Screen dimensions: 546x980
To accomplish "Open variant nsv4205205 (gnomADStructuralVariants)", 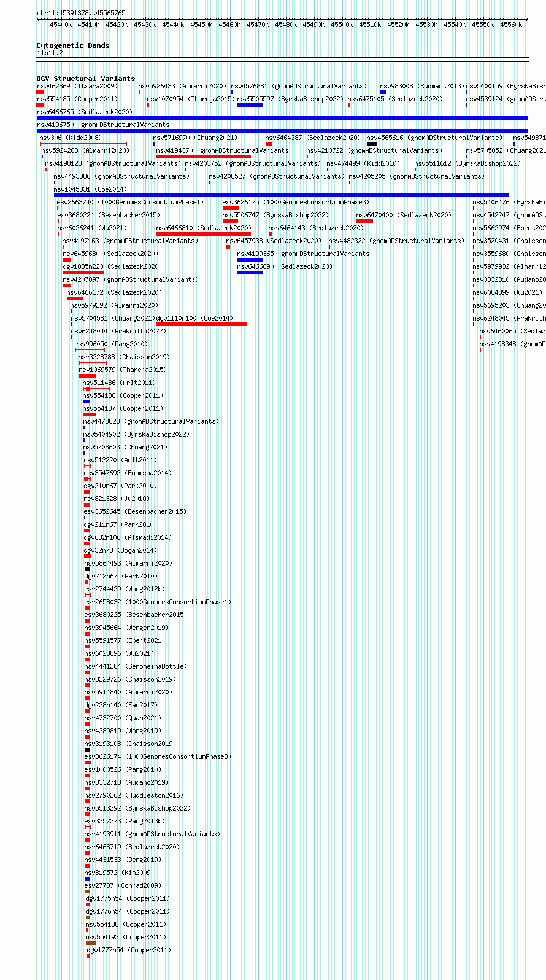I will tap(416, 176).
